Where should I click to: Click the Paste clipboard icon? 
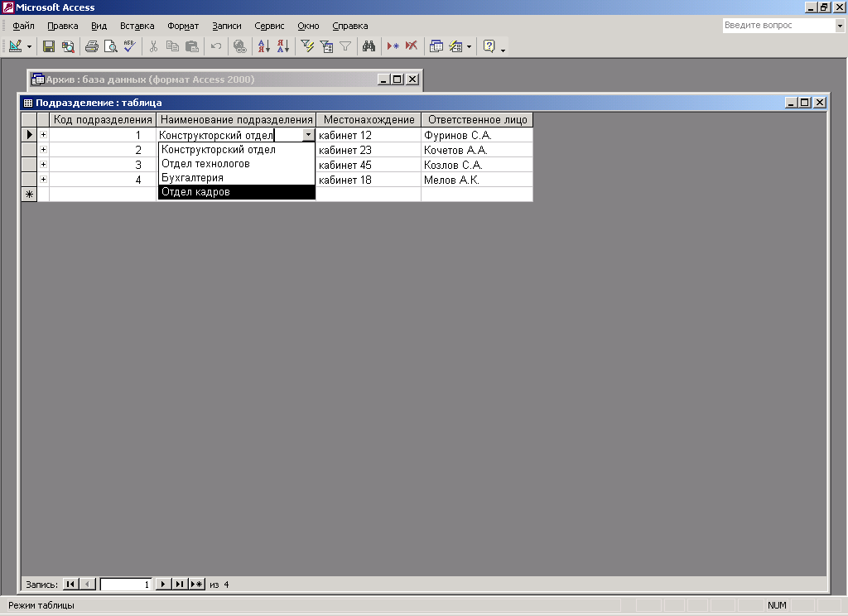tap(192, 46)
